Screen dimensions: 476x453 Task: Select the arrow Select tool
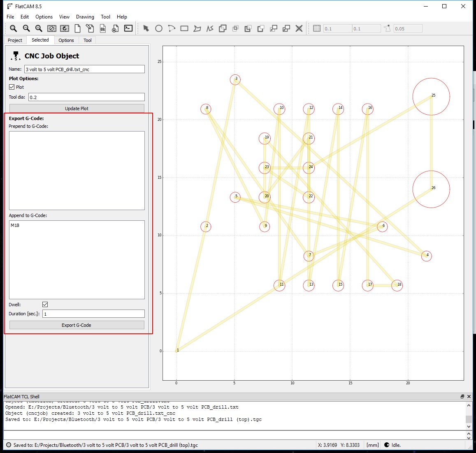click(x=146, y=28)
